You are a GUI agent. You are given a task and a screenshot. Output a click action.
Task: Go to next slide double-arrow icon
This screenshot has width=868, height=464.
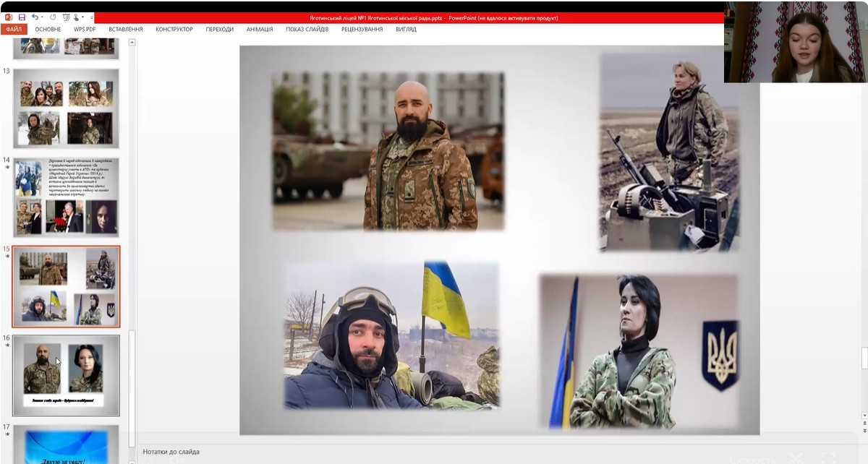point(864,432)
